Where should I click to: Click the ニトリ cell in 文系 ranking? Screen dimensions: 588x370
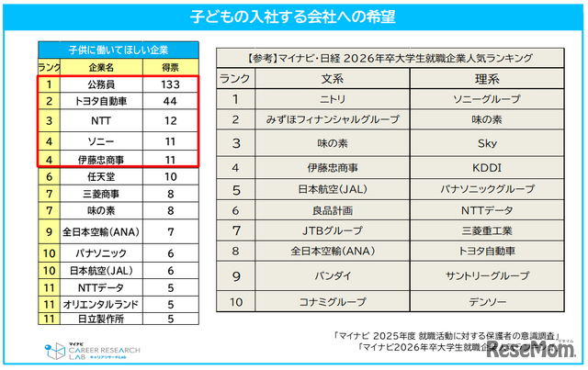[333, 99]
